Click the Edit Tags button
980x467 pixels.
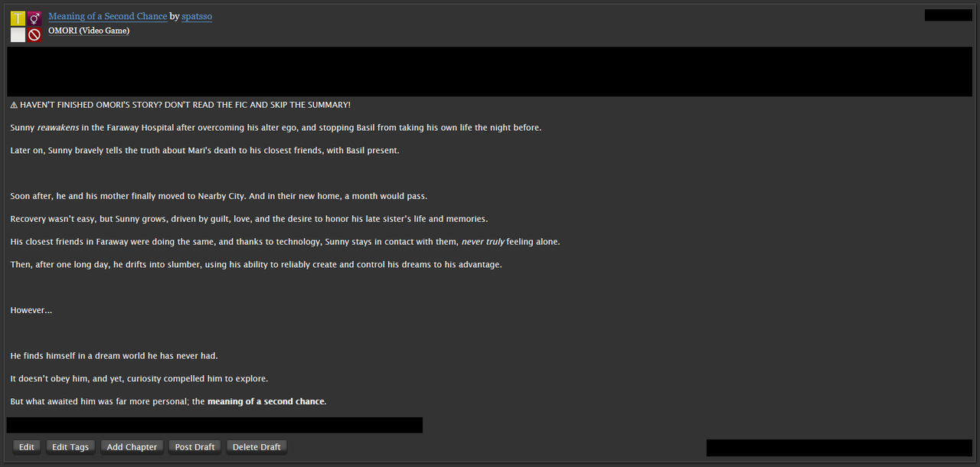click(x=70, y=447)
